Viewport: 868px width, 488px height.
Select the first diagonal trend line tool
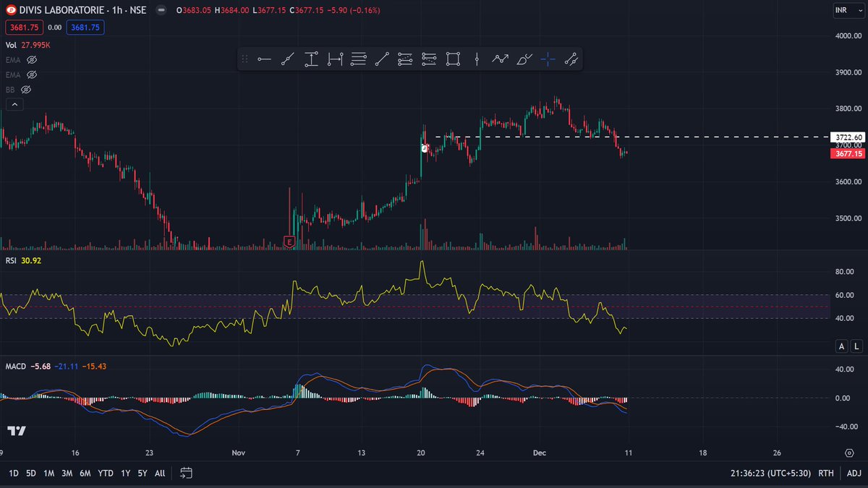tap(288, 59)
